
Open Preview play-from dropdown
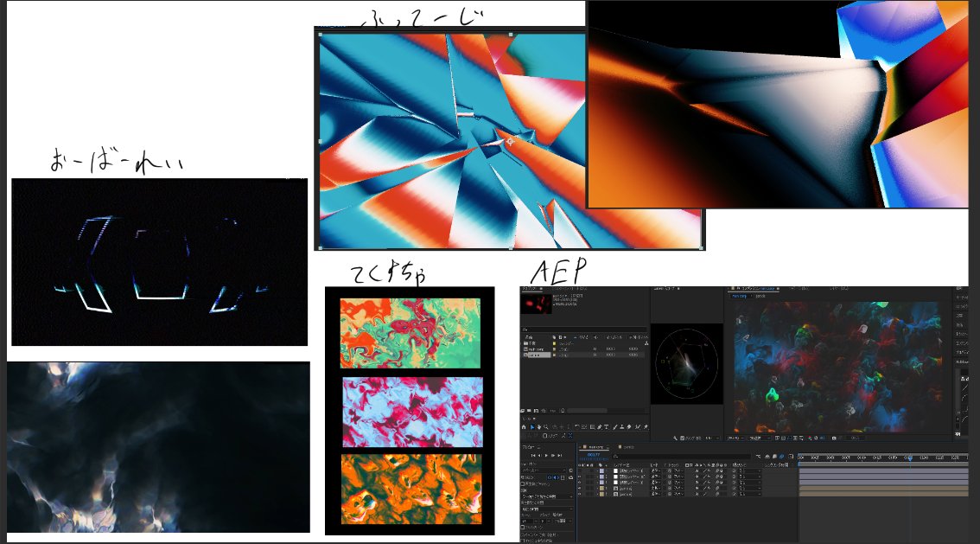click(547, 509)
